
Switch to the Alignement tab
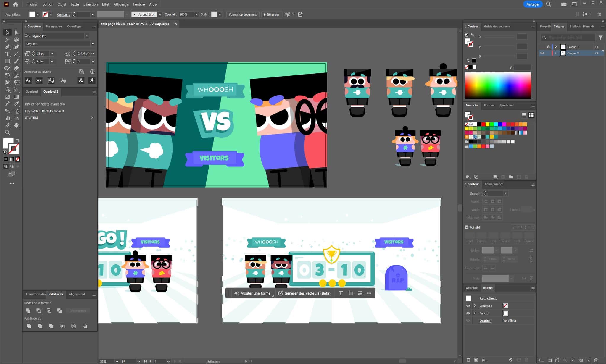click(x=77, y=294)
